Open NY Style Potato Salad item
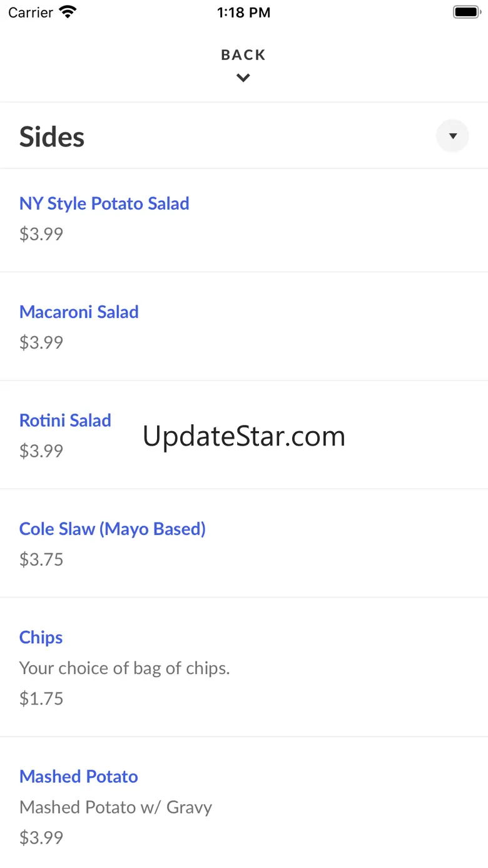Viewport: 488px width, 868px height. click(104, 203)
